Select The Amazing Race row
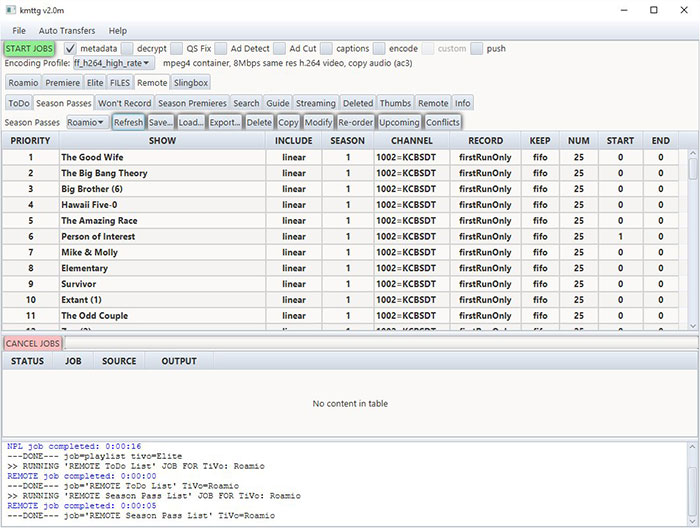700x528 pixels. (341, 220)
